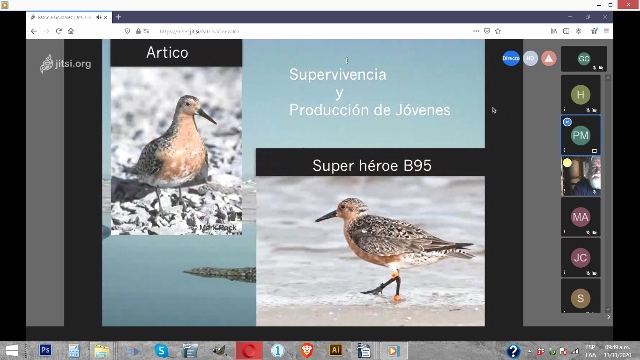The width and height of the screenshot is (640, 360).
Task: Open the site padlock security info
Action: tap(138, 31)
